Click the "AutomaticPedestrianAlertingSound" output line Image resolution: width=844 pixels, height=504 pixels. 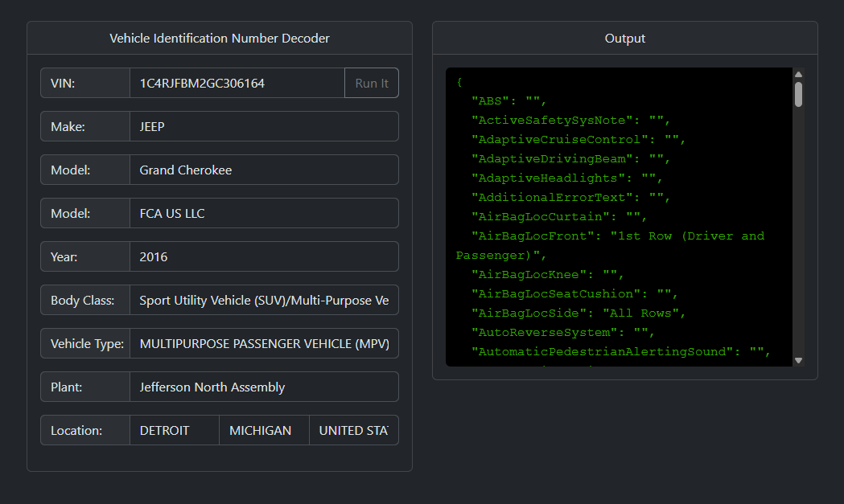click(x=621, y=352)
